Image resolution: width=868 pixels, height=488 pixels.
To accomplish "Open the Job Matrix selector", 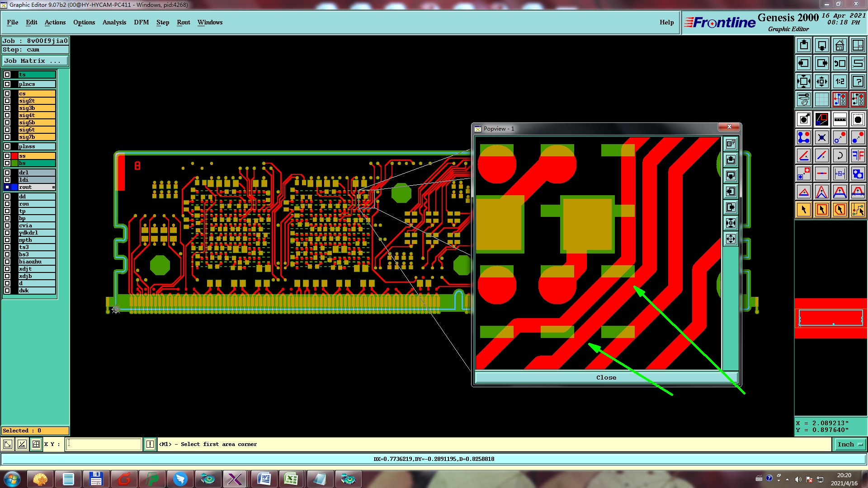I will click(35, 61).
